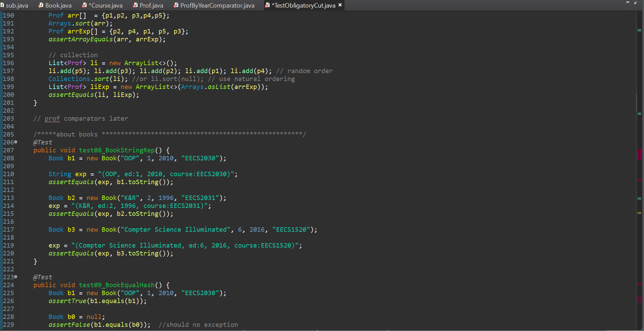Click the Java file icon on Book.java tab
The image size is (644, 331).
point(41,5)
